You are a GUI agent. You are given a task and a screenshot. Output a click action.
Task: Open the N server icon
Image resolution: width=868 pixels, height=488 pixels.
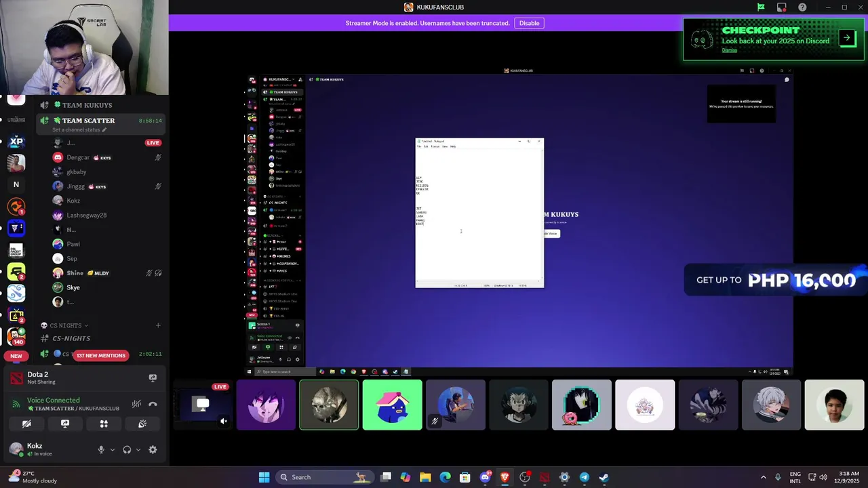click(16, 184)
